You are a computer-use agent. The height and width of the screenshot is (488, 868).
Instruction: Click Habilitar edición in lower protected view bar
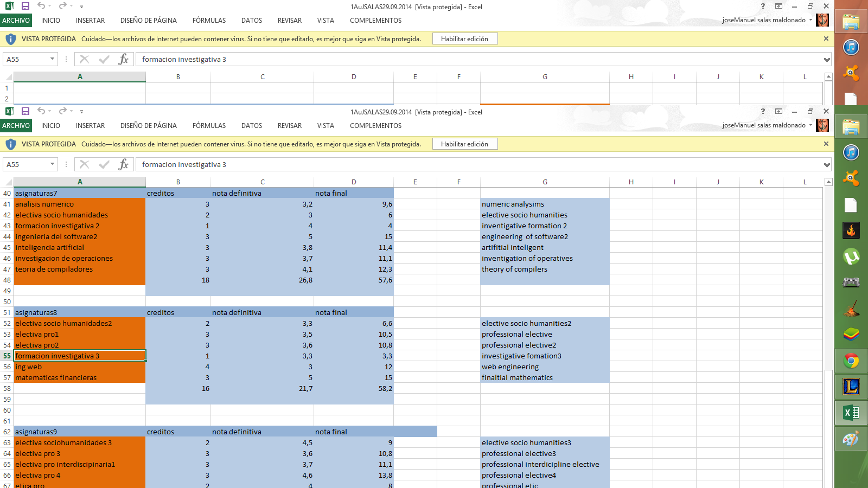coord(464,144)
